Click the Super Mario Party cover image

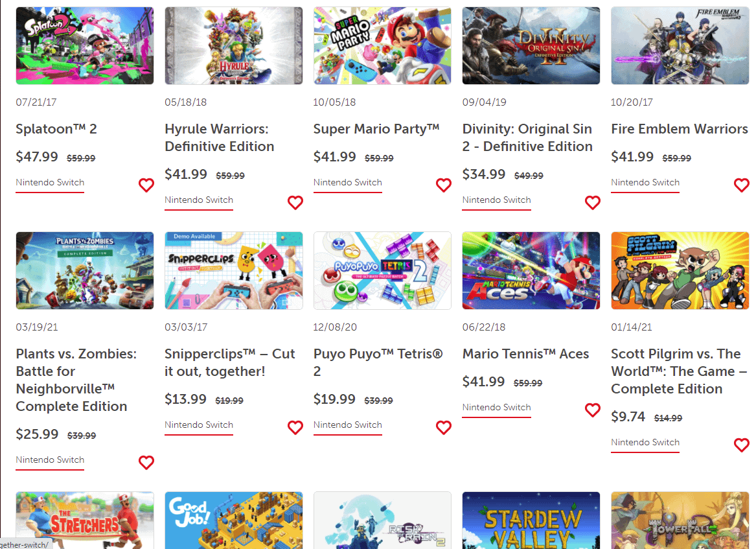[x=382, y=46]
